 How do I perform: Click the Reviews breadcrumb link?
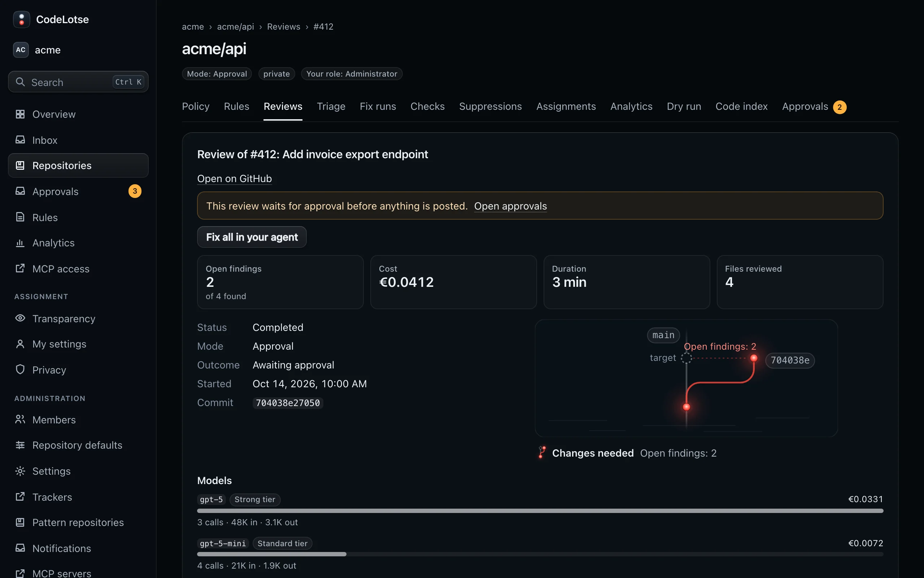pos(283,27)
